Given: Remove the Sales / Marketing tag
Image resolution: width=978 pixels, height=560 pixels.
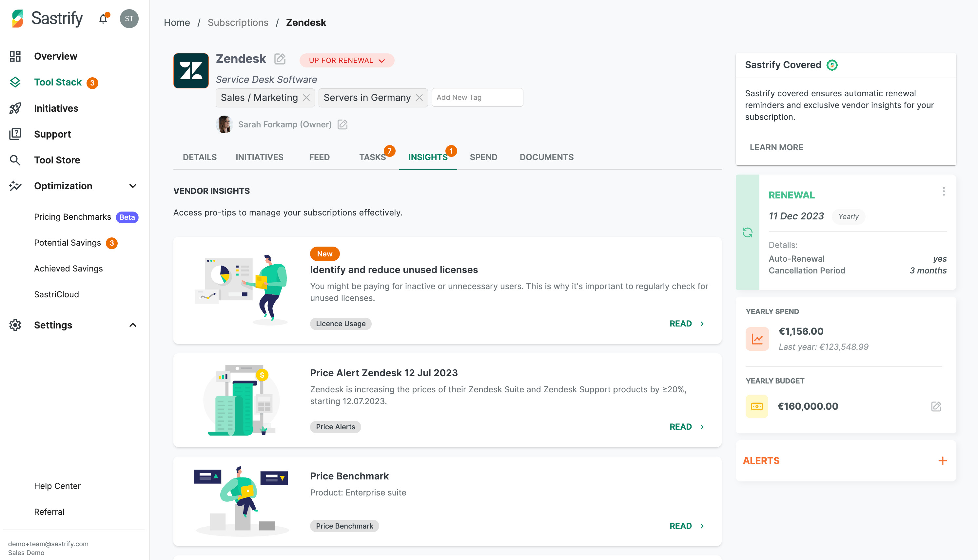Looking at the screenshot, I should pyautogui.click(x=306, y=97).
